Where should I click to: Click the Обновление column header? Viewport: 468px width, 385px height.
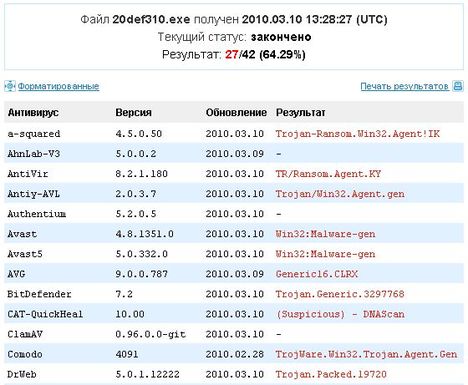[236, 112]
